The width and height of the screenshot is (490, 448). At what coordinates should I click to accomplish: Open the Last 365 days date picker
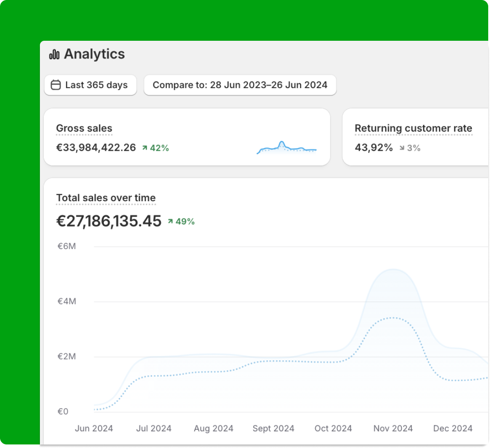click(90, 85)
